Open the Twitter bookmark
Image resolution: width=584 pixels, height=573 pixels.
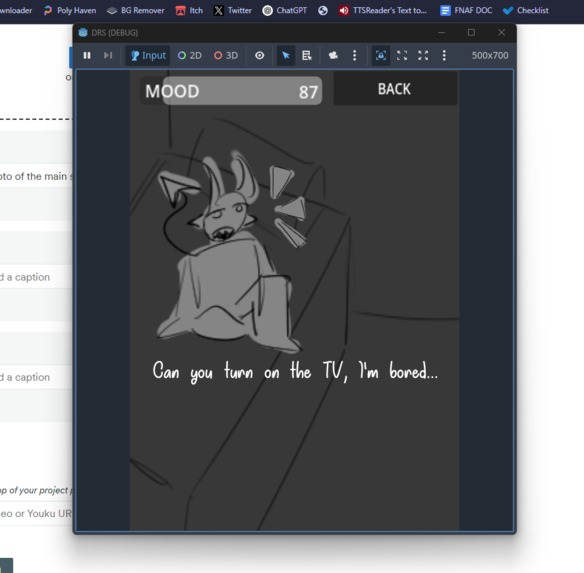[x=233, y=10]
